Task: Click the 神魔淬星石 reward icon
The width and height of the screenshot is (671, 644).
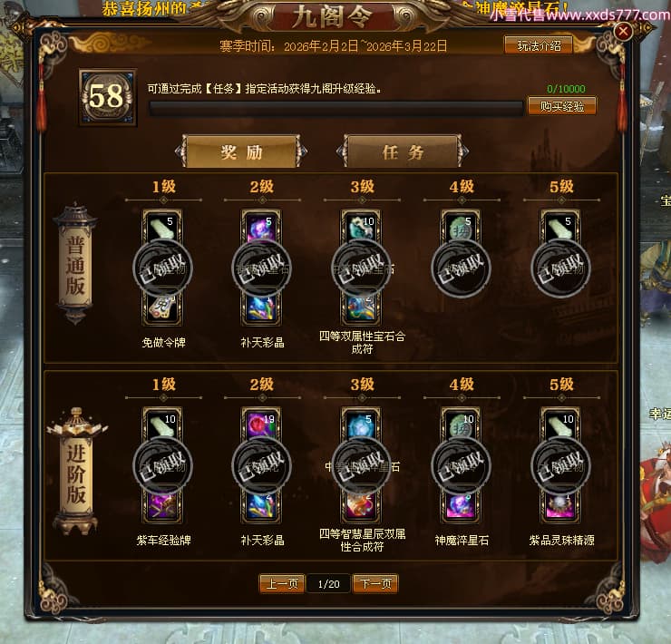Action: [461, 507]
